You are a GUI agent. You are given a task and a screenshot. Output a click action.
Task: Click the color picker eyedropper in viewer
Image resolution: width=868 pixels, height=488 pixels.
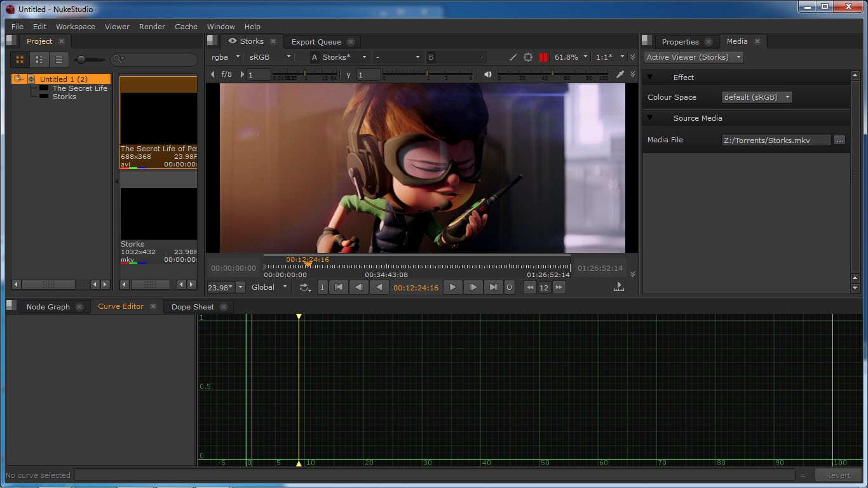(x=620, y=74)
